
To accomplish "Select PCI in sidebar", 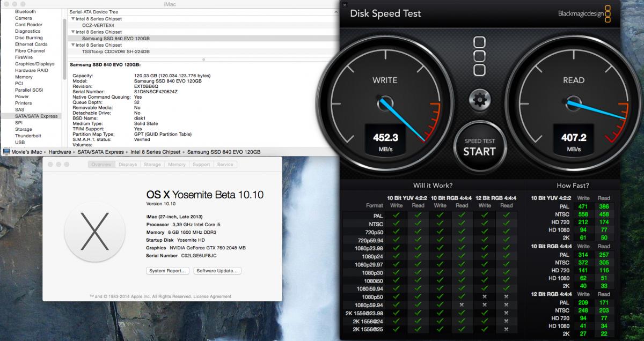I will pyautogui.click(x=19, y=83).
